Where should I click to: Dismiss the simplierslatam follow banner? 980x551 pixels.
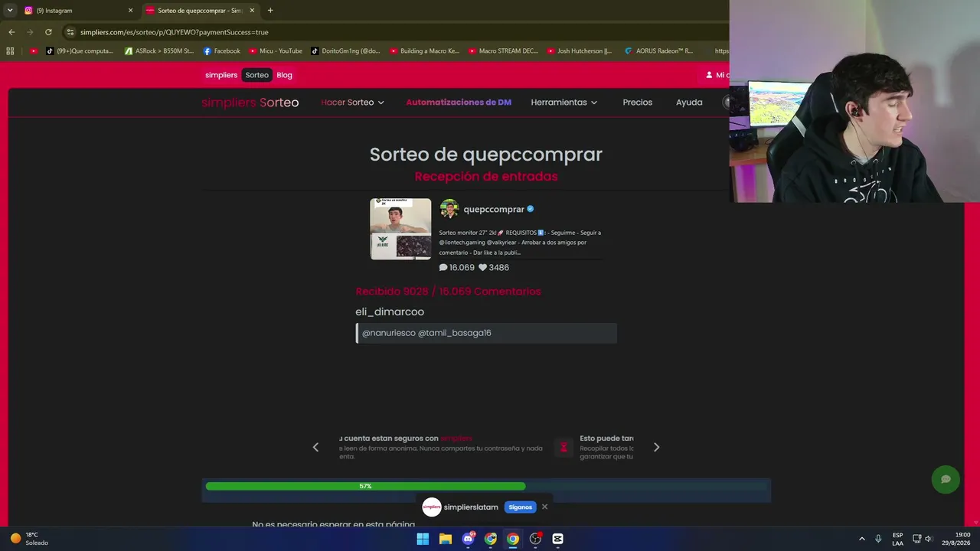click(x=544, y=507)
